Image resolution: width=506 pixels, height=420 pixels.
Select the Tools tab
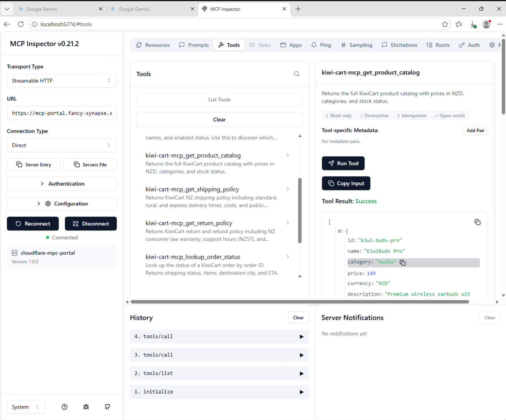[x=229, y=45]
